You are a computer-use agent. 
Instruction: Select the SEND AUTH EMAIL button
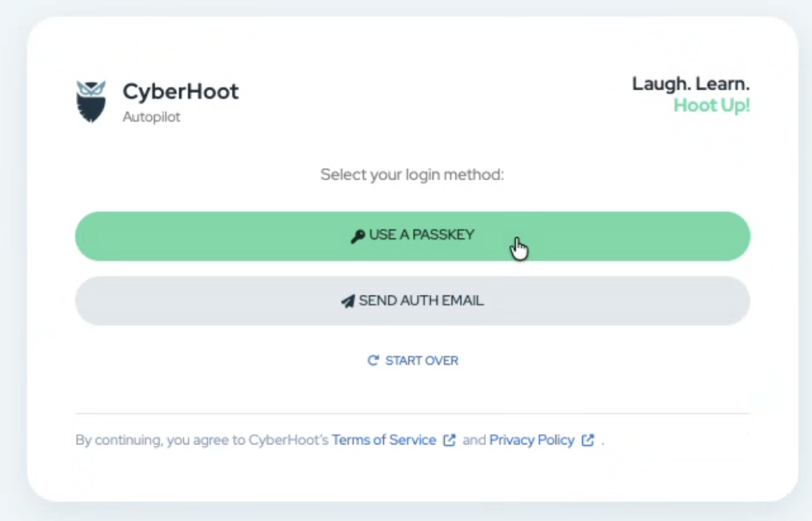[x=412, y=301]
